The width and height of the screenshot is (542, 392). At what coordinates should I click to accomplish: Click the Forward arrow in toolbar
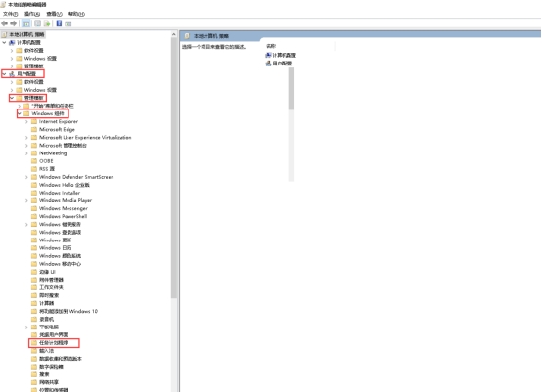(x=14, y=23)
